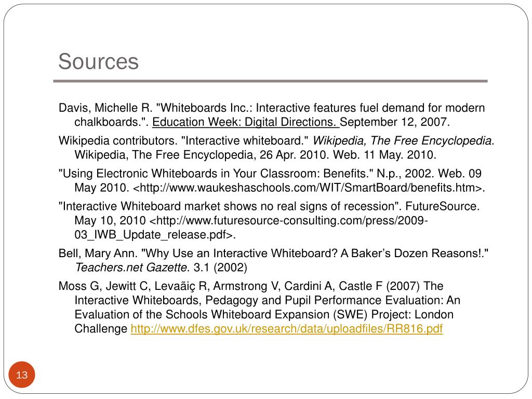Click the September 12, 2007 date
This screenshot has height=399, width=532.
[395, 122]
